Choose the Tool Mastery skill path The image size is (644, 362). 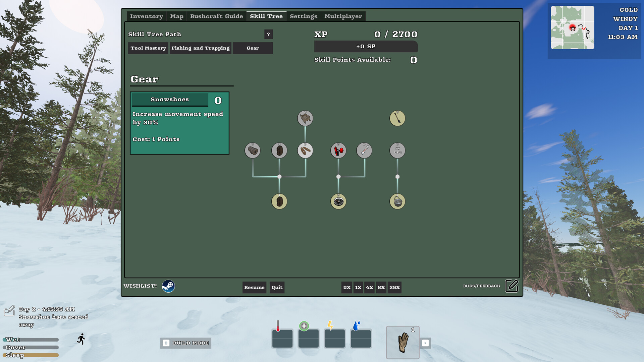click(148, 48)
